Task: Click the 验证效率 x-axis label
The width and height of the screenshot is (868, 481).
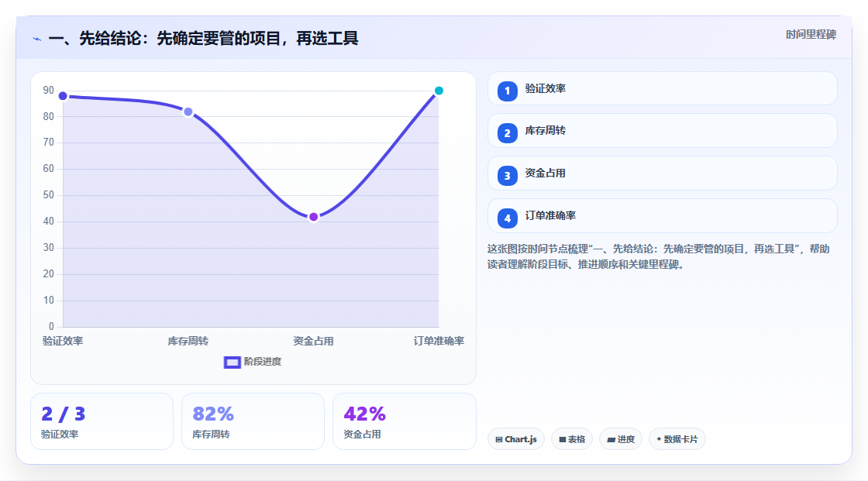Action: [63, 341]
